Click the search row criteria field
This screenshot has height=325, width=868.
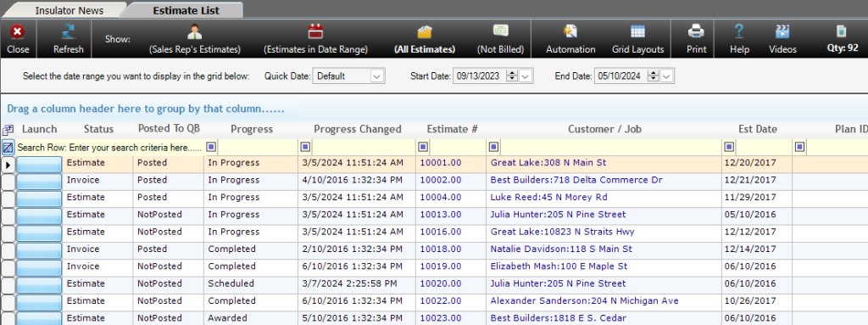pos(109,148)
